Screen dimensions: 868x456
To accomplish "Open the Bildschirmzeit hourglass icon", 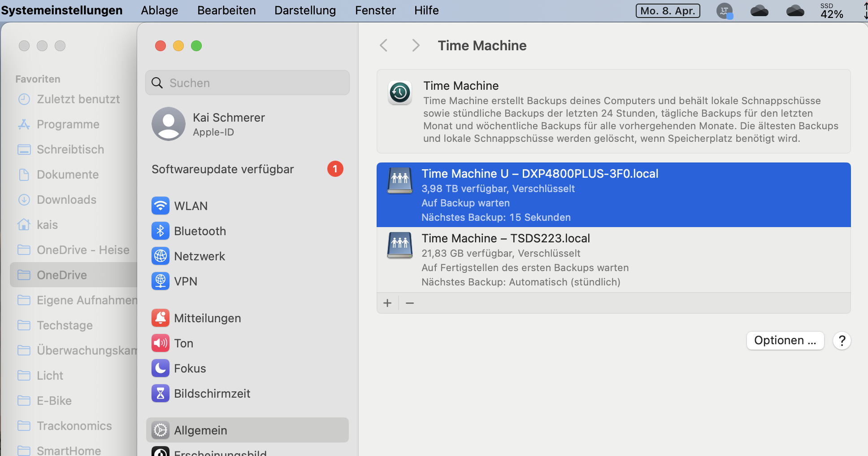I will point(161,394).
